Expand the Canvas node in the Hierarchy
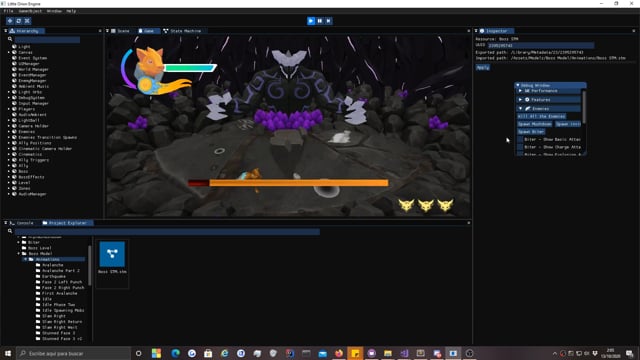Image resolution: width=640 pixels, height=360 pixels. [x=9, y=53]
